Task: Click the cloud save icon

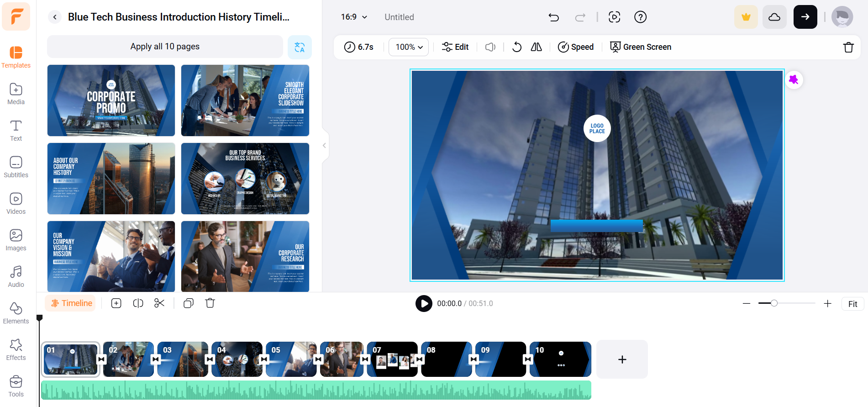Action: tap(774, 17)
